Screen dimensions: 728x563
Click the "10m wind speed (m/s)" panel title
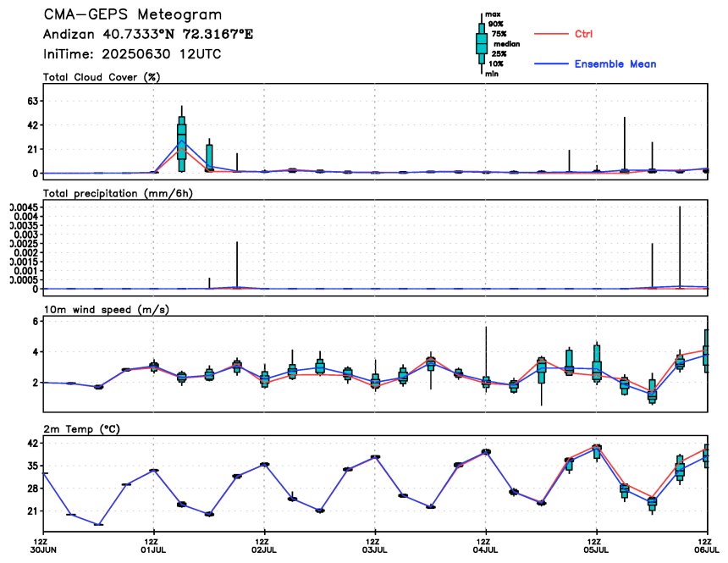click(107, 309)
